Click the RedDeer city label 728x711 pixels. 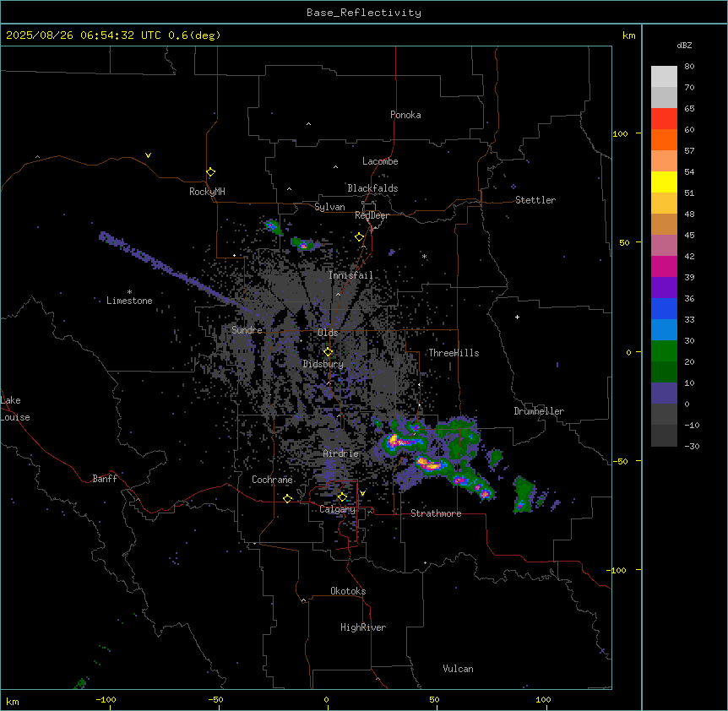click(x=372, y=215)
